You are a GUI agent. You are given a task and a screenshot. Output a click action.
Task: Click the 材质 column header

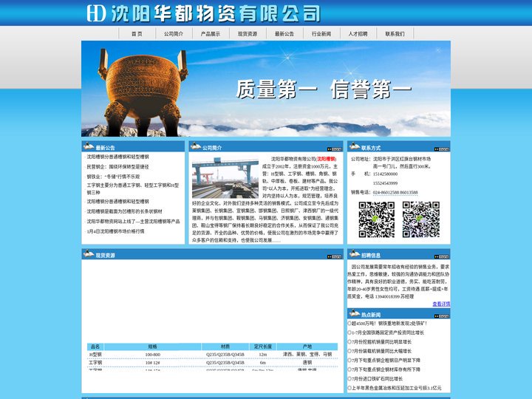pyautogui.click(x=225, y=347)
